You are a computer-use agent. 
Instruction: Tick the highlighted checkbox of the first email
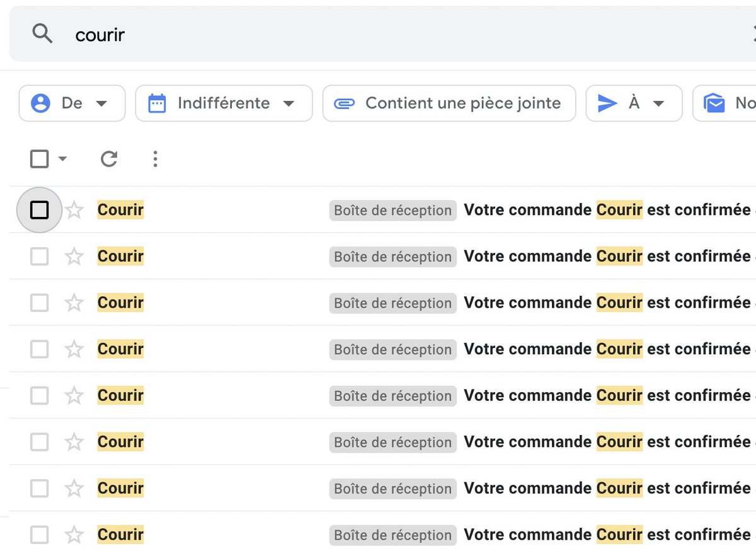coord(40,210)
